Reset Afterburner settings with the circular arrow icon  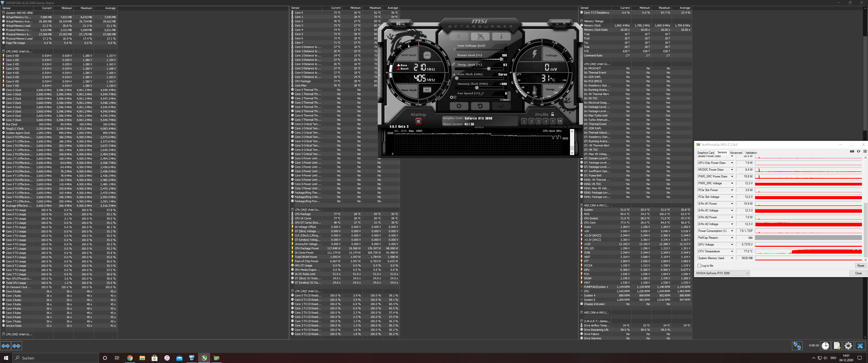click(480, 106)
